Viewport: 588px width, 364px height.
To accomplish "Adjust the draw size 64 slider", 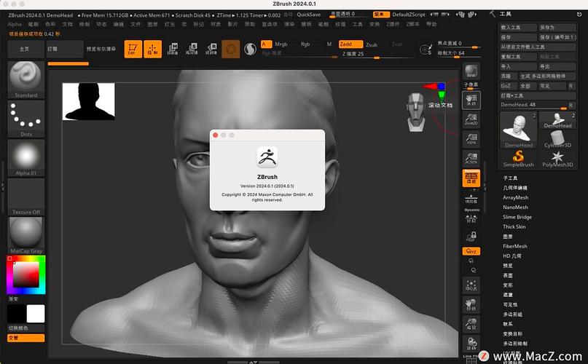I will (458, 53).
